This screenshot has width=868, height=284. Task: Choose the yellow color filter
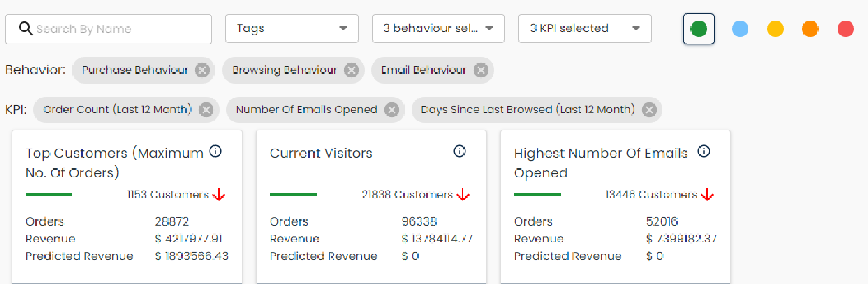point(775,29)
